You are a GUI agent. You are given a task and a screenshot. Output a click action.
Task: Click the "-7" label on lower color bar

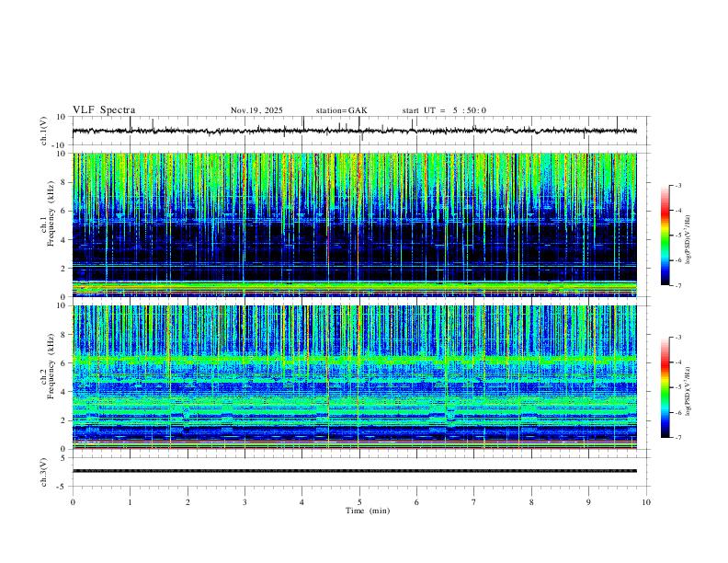coord(677,437)
